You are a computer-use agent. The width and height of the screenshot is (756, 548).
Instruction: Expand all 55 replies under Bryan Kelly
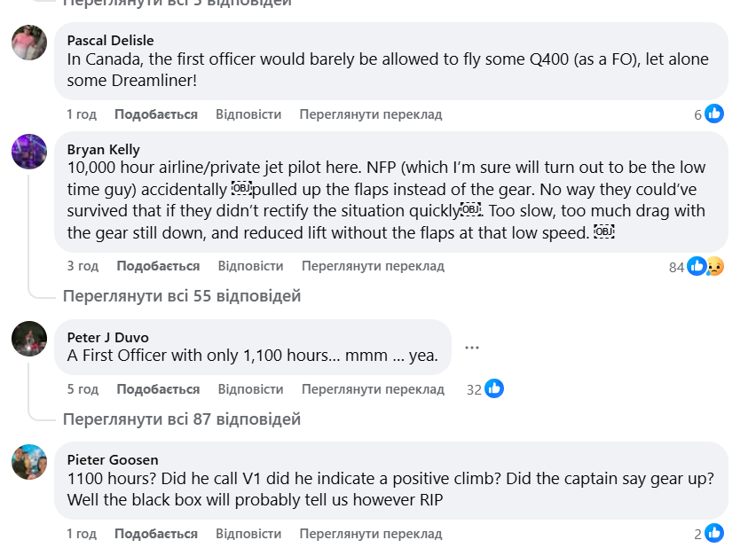pyautogui.click(x=182, y=296)
